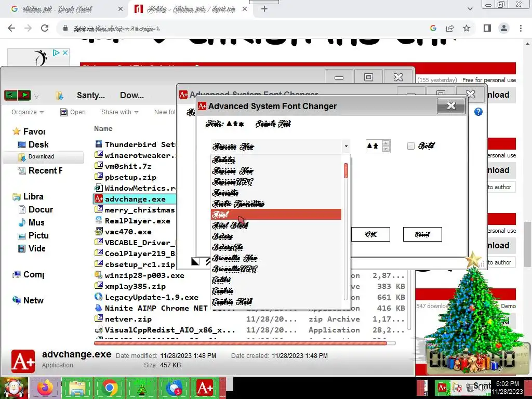
Task: Open the Organize menu in Explorer
Action: point(27,112)
